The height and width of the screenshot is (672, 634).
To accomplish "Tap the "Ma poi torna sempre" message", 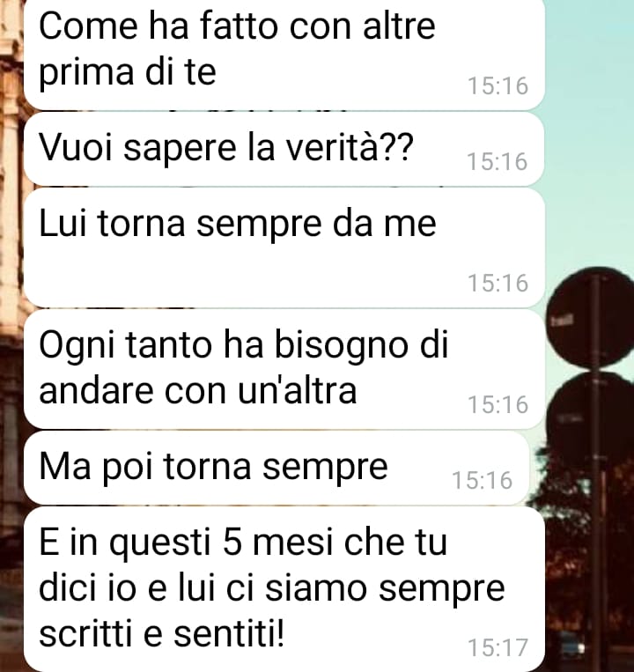I will pyautogui.click(x=276, y=468).
